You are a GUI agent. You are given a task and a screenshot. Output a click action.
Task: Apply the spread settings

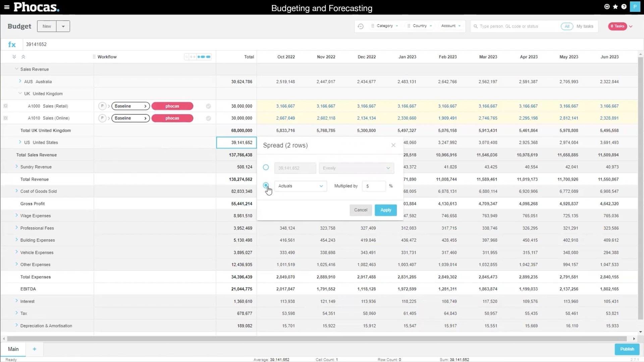pyautogui.click(x=385, y=210)
